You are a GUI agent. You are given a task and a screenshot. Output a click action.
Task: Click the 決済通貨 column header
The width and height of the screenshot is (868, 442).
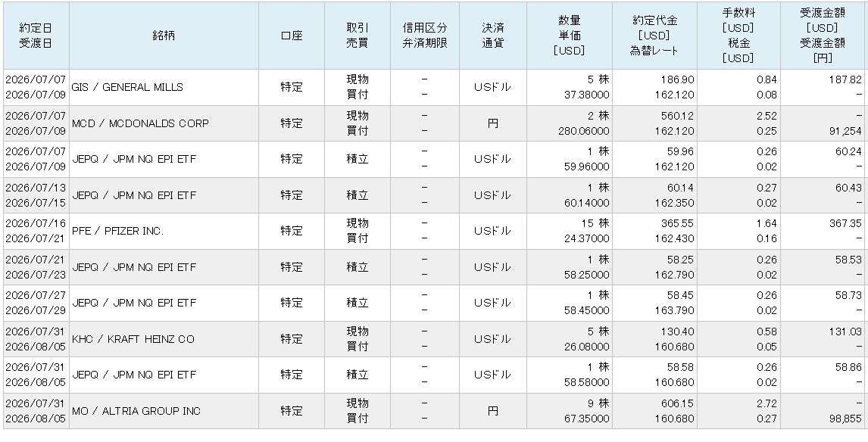[492, 36]
